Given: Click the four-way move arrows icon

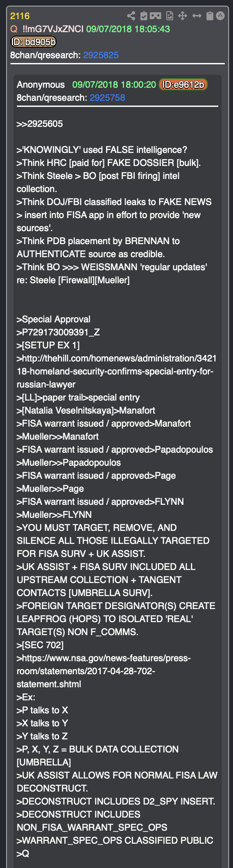Looking at the screenshot, I should [183, 16].
